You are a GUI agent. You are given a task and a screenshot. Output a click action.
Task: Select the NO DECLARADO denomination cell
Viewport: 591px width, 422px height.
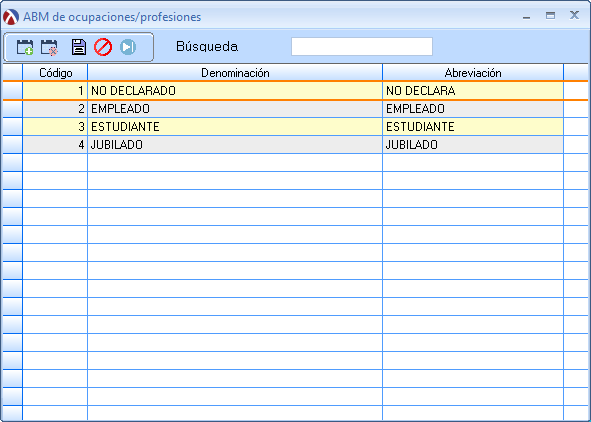point(235,91)
